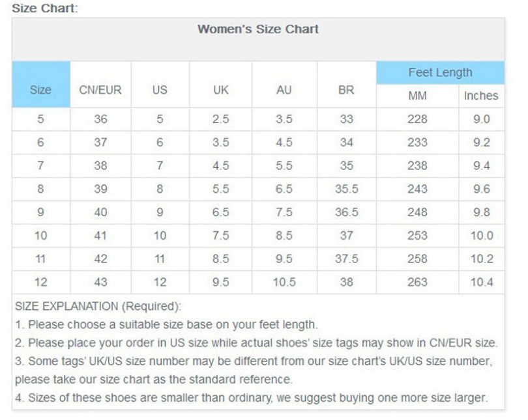The width and height of the screenshot is (528, 420).
Task: Select the note about ordering in US size
Action: click(256, 343)
